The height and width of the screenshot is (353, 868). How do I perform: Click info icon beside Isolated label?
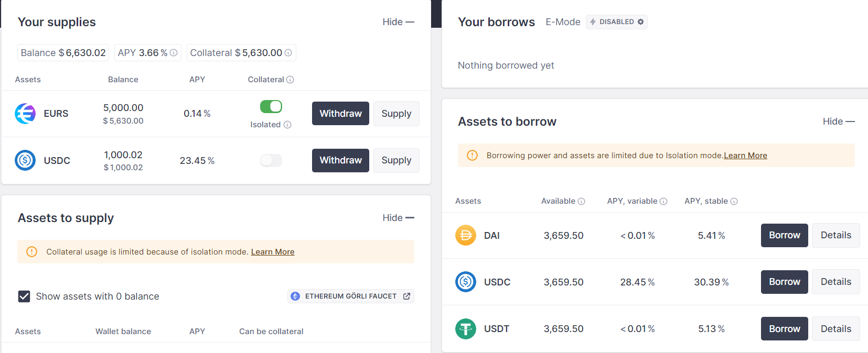coord(287,125)
